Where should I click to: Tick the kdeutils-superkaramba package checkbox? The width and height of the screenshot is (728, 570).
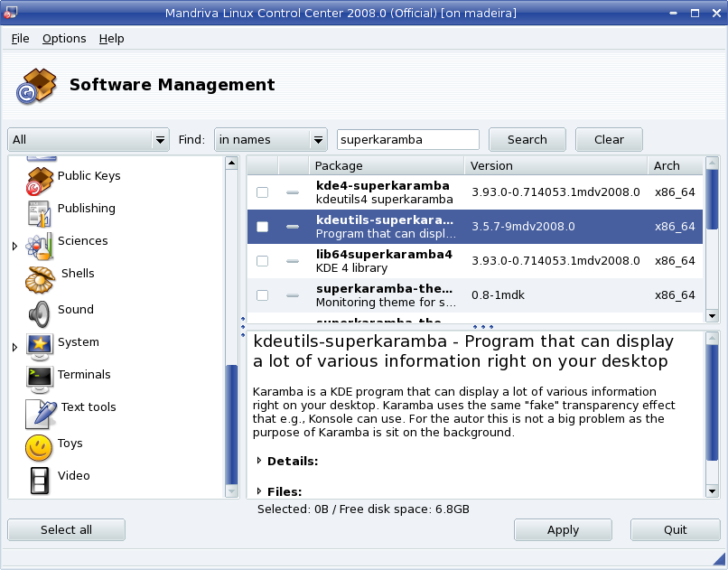[262, 227]
